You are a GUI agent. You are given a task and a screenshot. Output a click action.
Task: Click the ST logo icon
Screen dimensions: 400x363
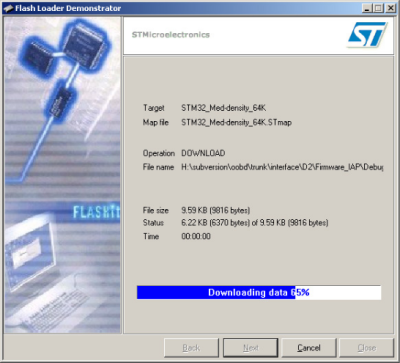tap(367, 35)
